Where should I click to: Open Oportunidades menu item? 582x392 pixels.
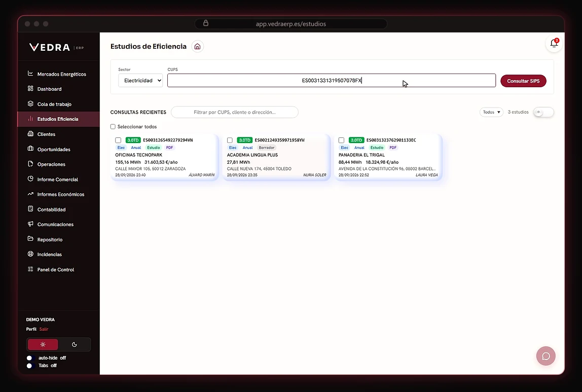(x=59, y=149)
